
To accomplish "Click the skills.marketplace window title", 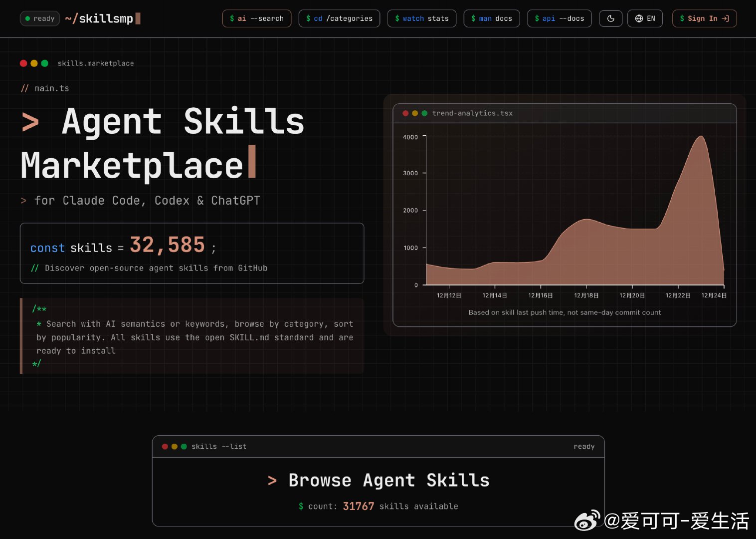I will [96, 63].
